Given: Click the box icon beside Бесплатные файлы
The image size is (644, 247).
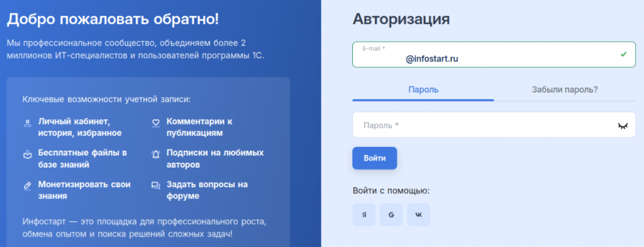Looking at the screenshot, I should point(28,155).
